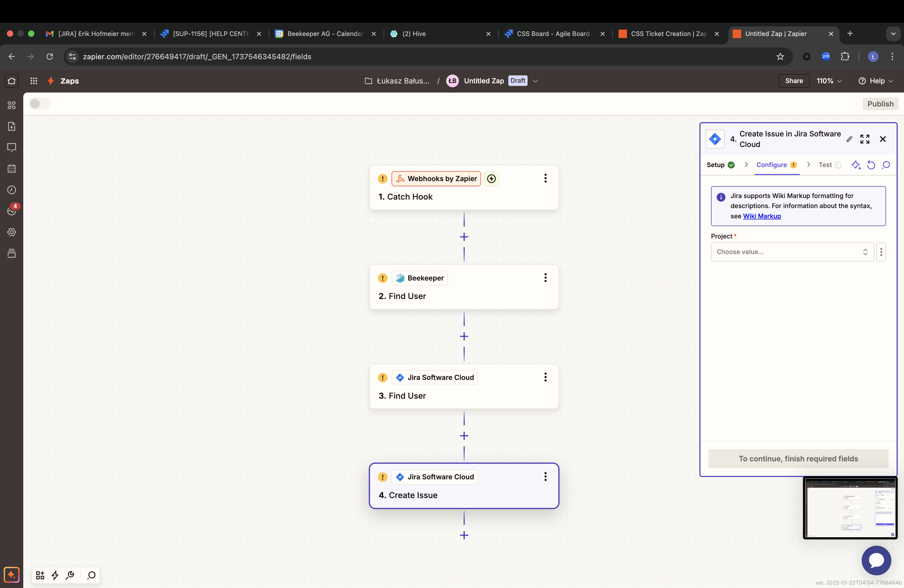
Task: Open Create Issue step three-dot menu
Action: (545, 477)
